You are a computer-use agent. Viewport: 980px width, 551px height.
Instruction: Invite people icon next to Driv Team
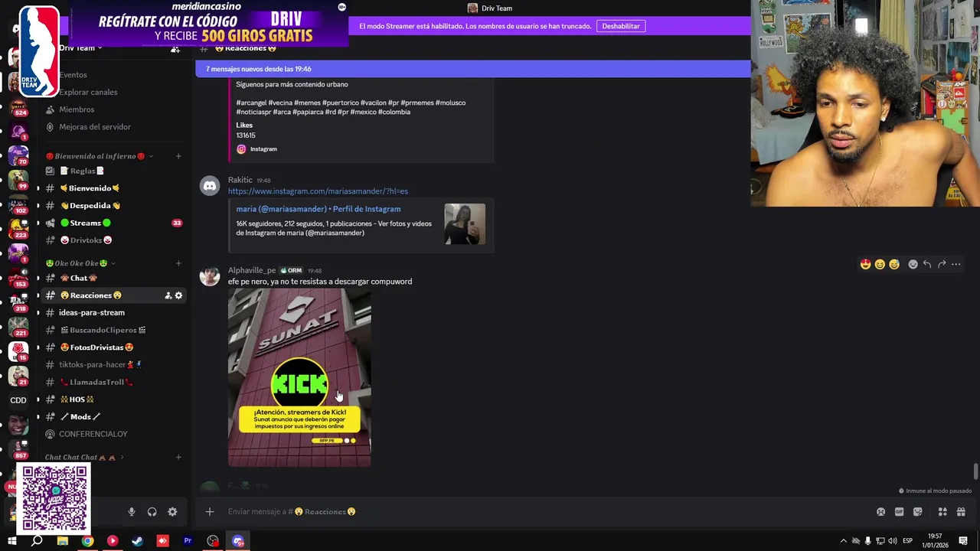(175, 48)
